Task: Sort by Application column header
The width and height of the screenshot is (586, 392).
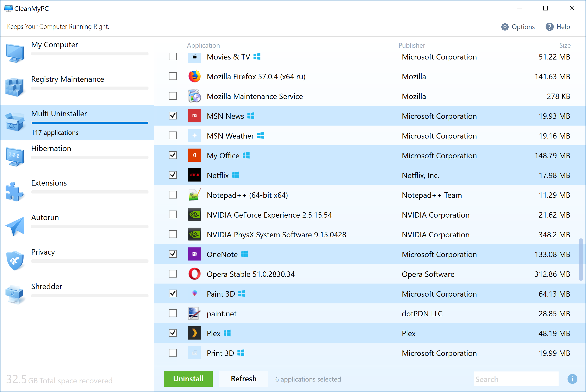Action: click(x=203, y=45)
